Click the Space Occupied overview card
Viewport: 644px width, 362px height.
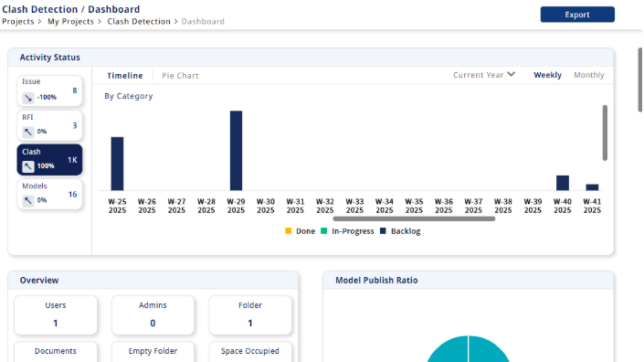(x=250, y=352)
